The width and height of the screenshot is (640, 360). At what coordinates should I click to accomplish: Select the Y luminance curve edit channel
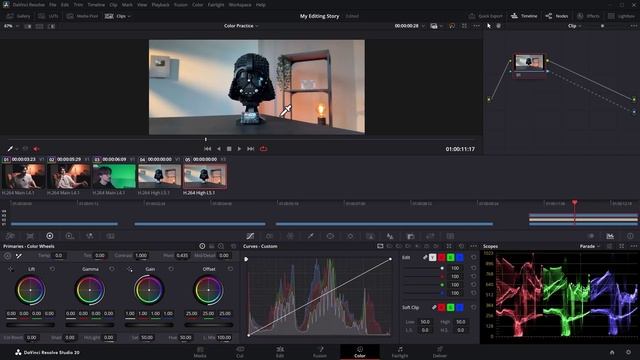point(432,258)
